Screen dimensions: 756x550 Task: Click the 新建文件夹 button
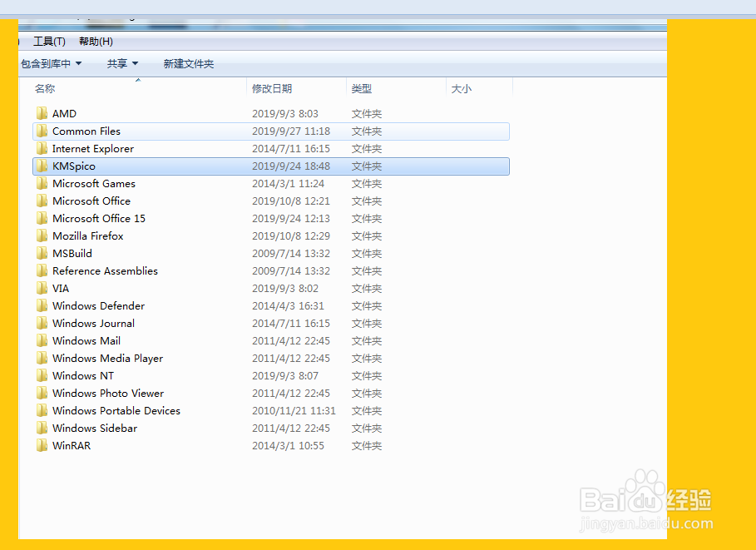[x=189, y=64]
